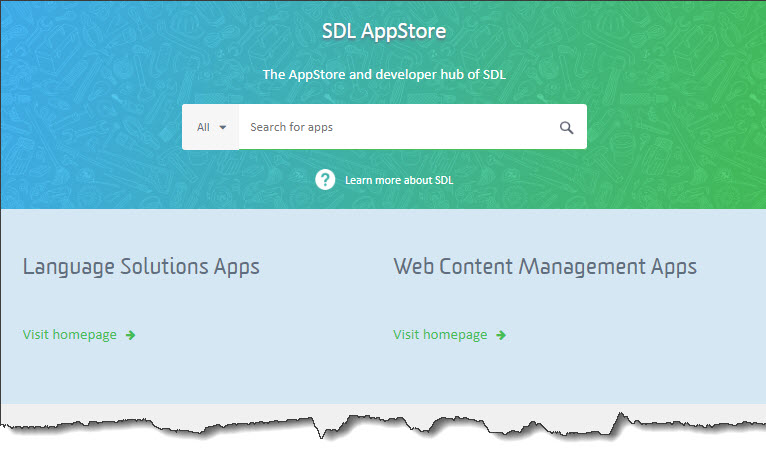Visit homepage for Language Solutions Apps
Image resolution: width=766 pixels, height=449 pixels.
point(70,335)
